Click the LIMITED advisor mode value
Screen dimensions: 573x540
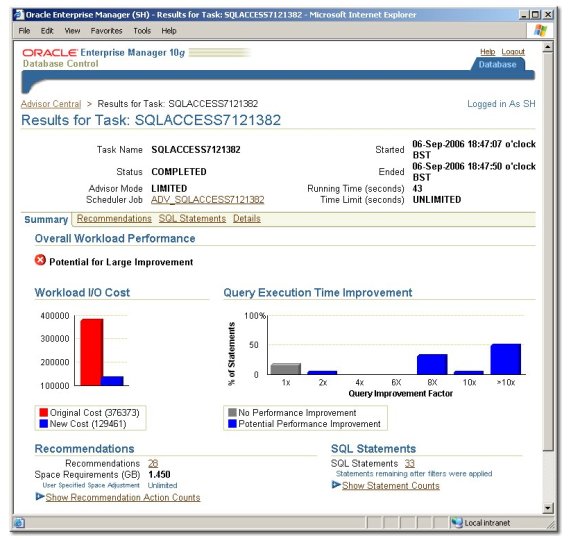coord(169,189)
